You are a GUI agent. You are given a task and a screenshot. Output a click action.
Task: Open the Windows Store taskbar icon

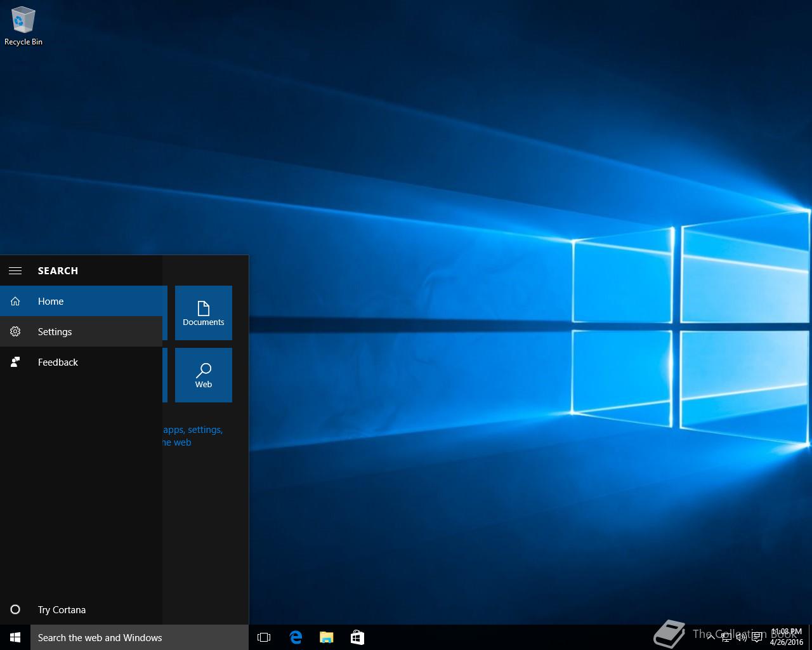coord(357,637)
